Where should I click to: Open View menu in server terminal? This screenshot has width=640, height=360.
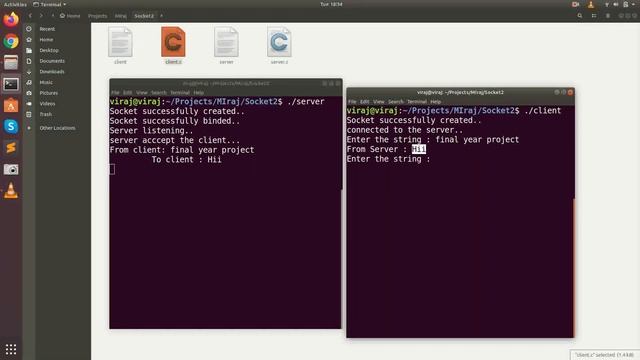[142, 93]
